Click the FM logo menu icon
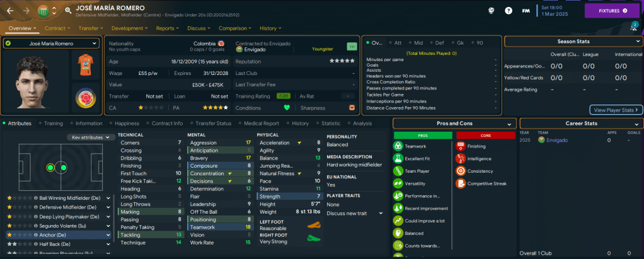The width and height of the screenshot is (644, 259). click(526, 11)
